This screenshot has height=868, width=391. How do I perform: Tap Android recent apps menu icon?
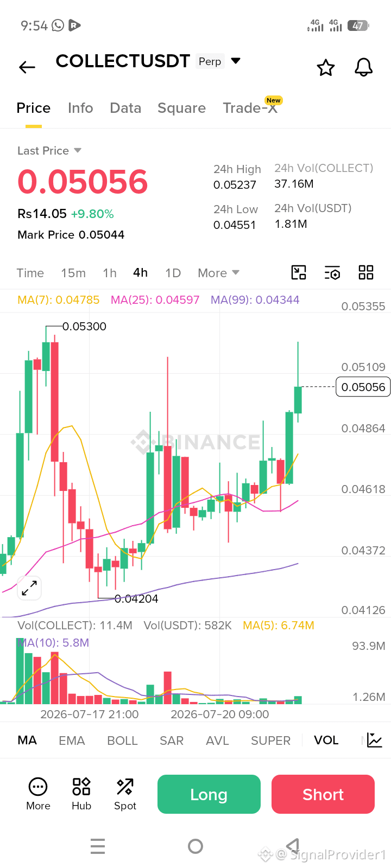point(98,846)
